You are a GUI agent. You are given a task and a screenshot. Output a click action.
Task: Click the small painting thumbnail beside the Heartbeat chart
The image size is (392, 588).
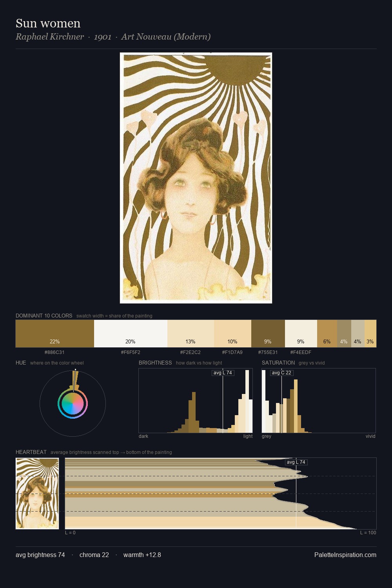click(x=37, y=494)
